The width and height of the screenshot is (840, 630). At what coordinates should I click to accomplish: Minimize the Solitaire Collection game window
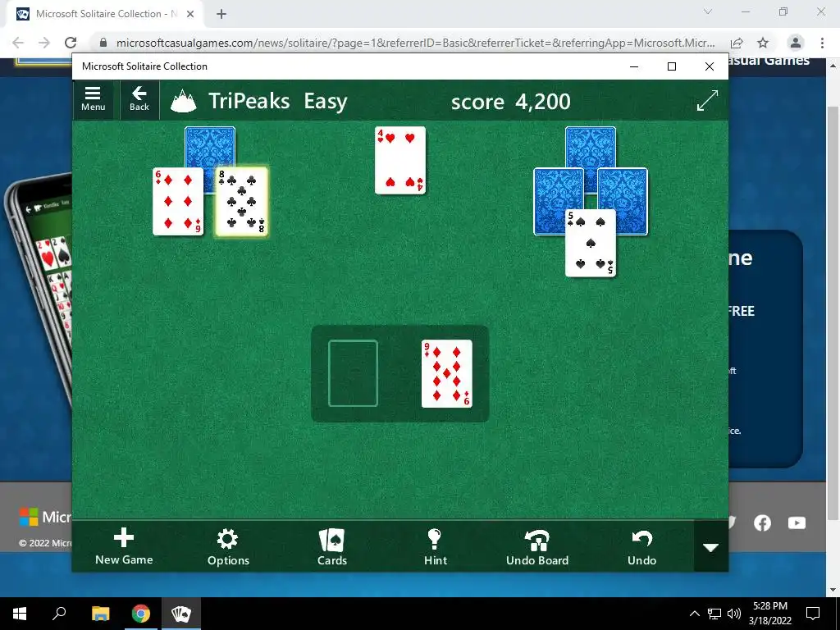pos(634,66)
